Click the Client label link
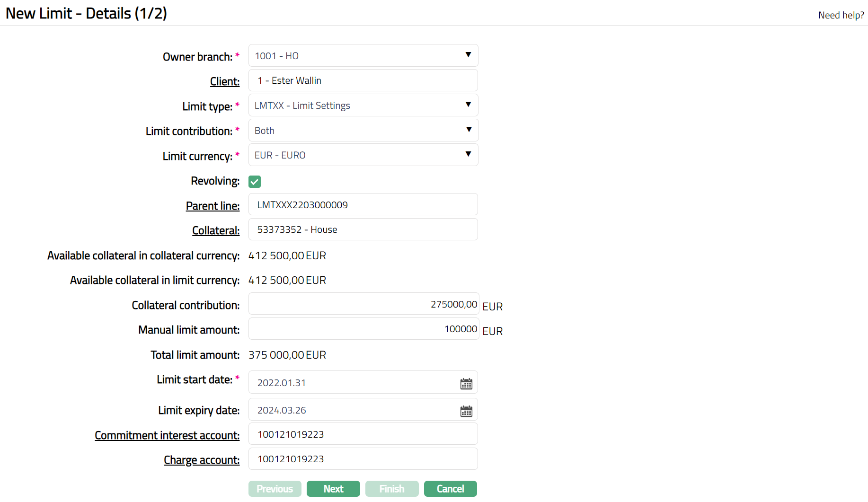 [225, 81]
